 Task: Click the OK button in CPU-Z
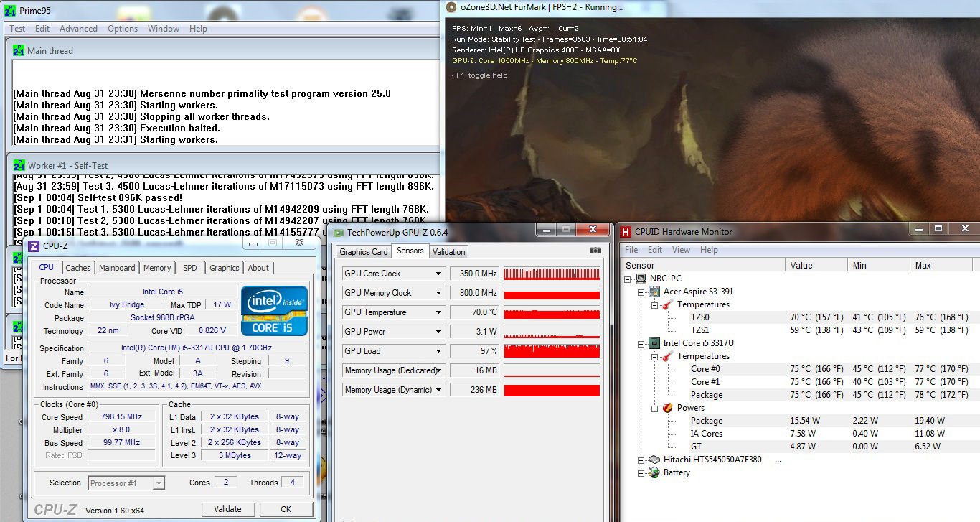pos(286,509)
